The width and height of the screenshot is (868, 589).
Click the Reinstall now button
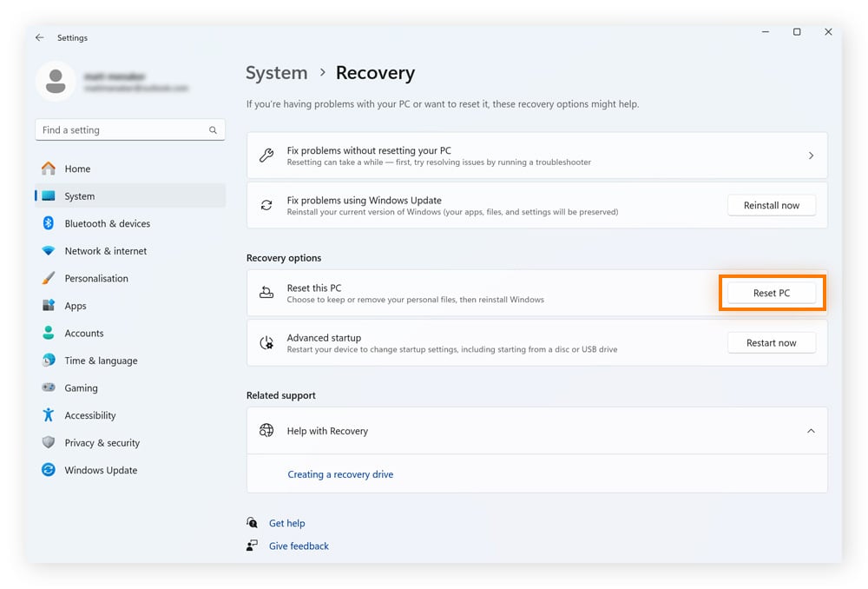pyautogui.click(x=771, y=205)
